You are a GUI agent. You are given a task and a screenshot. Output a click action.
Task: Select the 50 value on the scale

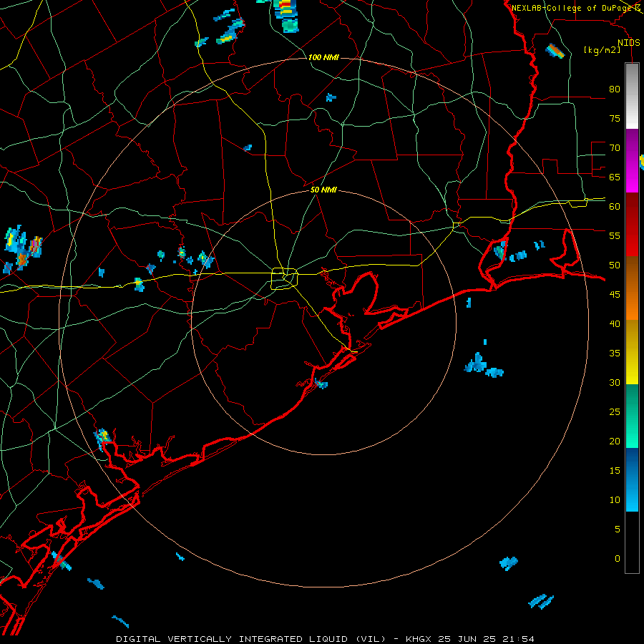615,265
